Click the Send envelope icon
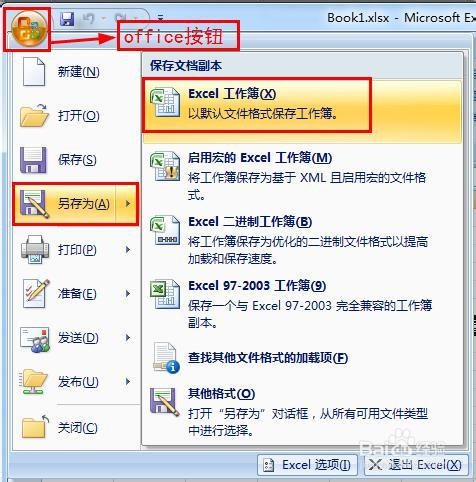 [35, 339]
